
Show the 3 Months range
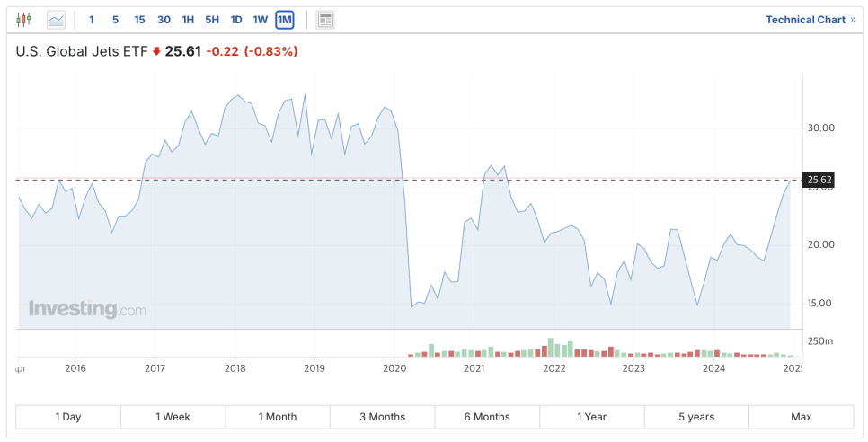tap(382, 417)
